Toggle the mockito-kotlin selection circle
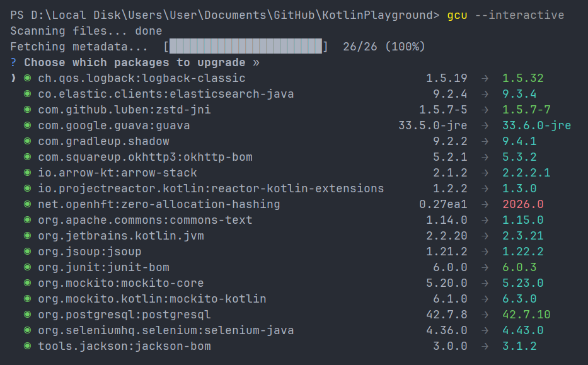Image resolution: width=588 pixels, height=365 pixels. point(27,299)
